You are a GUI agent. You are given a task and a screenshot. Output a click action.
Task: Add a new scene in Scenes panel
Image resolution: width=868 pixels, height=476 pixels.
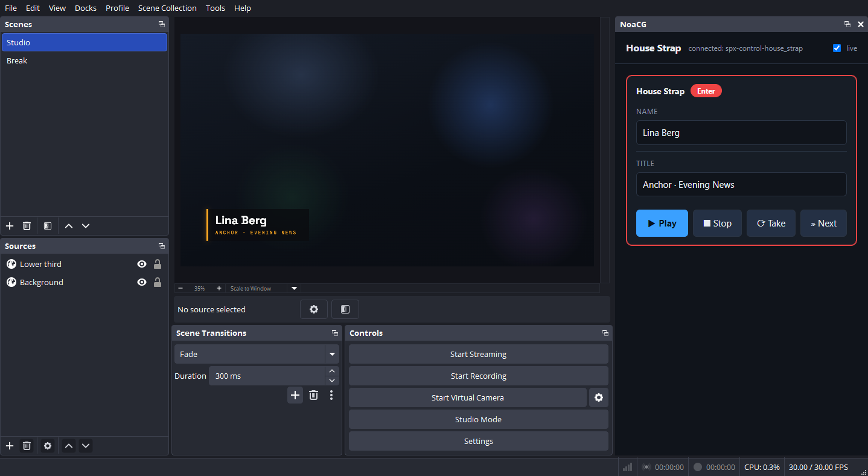[x=10, y=226]
